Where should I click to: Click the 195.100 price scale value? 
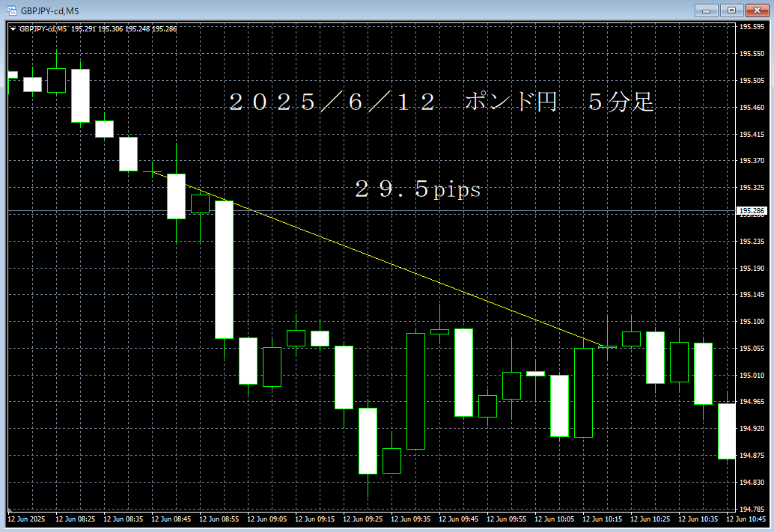point(752,321)
